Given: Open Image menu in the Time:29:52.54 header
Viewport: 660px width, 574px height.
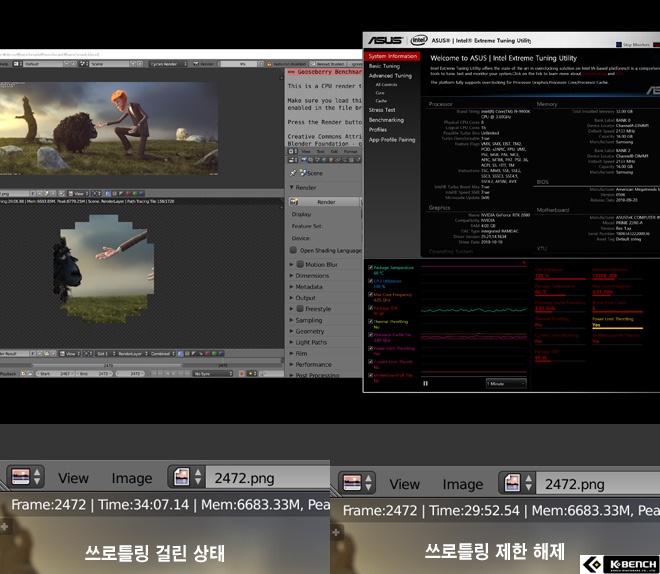Looking at the screenshot, I should click(x=463, y=484).
